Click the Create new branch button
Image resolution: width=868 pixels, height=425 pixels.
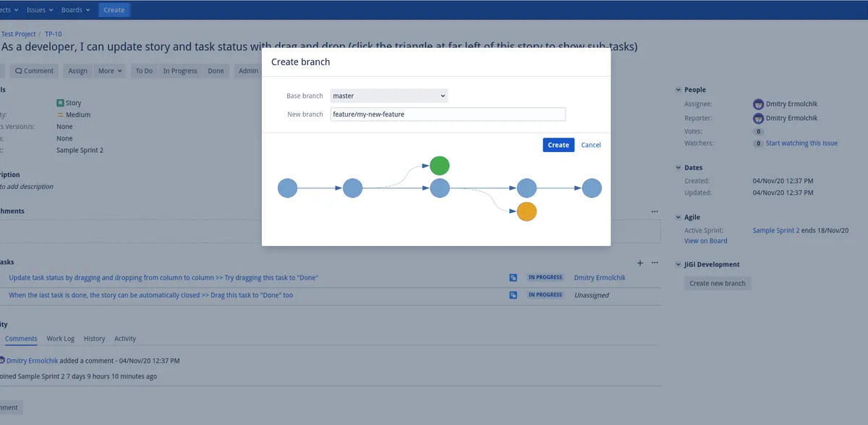point(718,283)
